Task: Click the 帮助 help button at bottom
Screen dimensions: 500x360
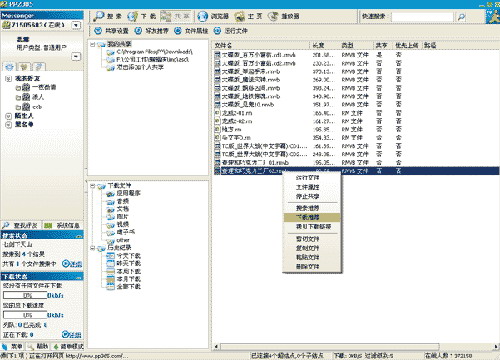Action: tap(38, 346)
